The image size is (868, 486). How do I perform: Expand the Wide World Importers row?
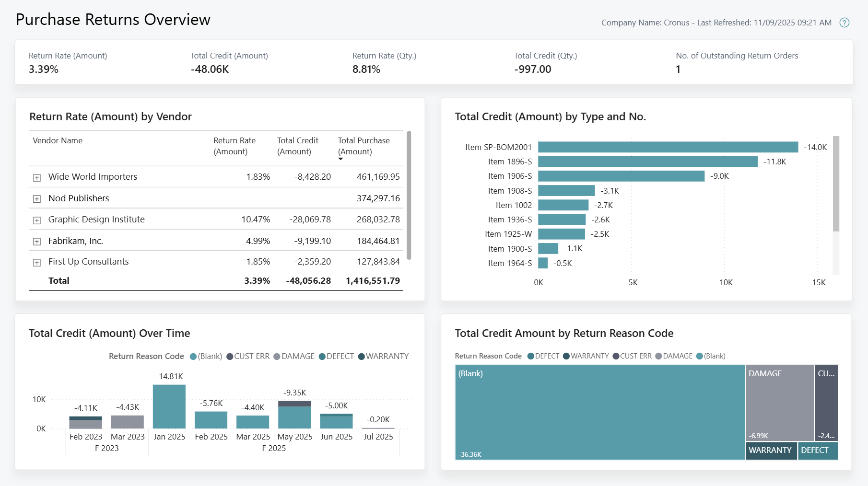point(37,176)
